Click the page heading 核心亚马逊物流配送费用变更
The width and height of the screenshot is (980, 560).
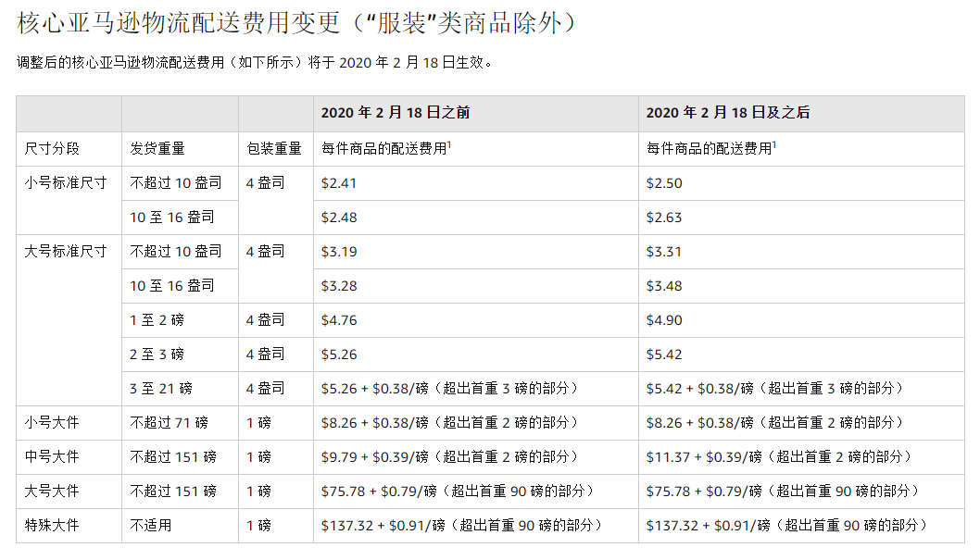coord(296,23)
